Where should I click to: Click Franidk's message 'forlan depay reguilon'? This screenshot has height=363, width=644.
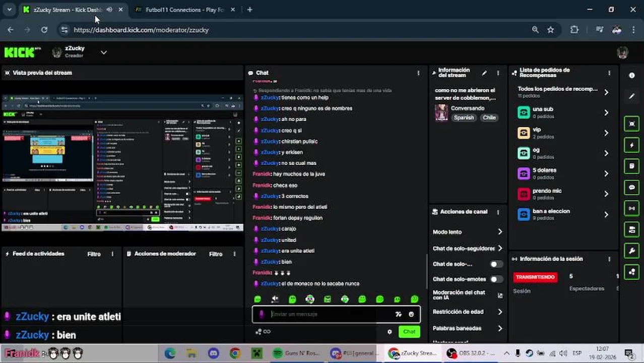pos(288,218)
